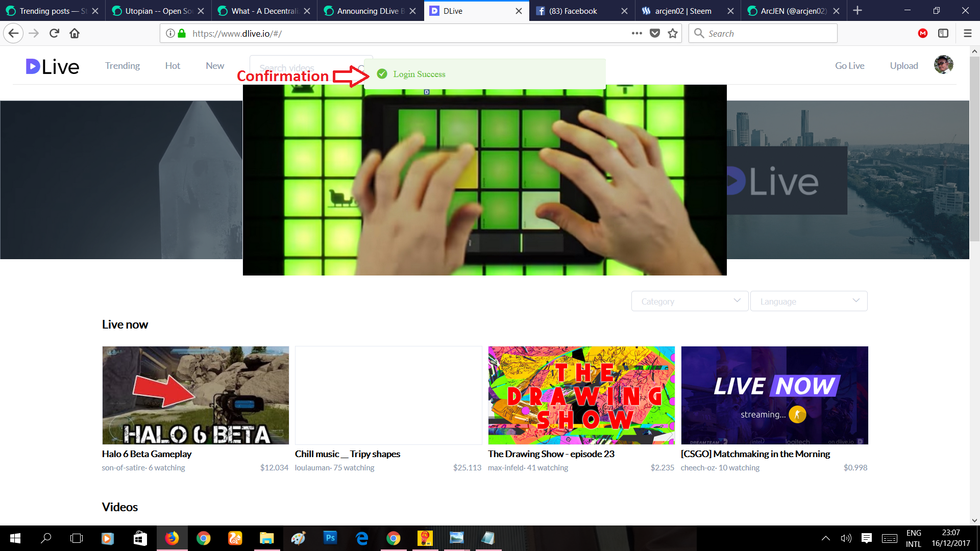Bookmark this page with star icon
The height and width of the screenshot is (551, 980).
pyautogui.click(x=673, y=34)
